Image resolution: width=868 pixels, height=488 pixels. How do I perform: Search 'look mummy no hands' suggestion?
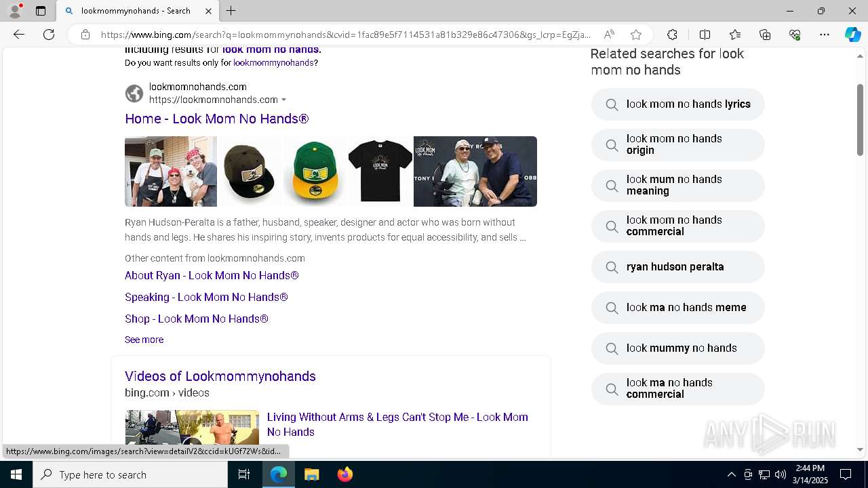point(678,348)
